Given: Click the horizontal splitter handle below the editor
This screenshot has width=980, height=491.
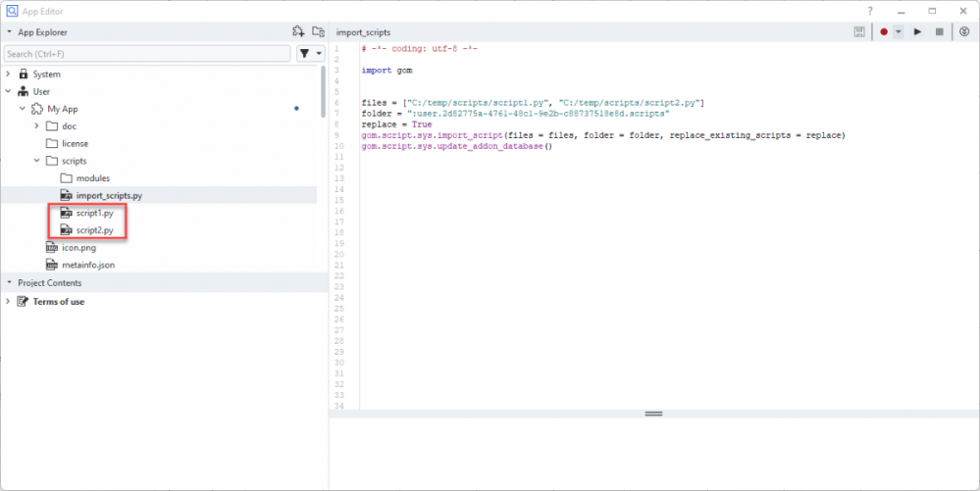Looking at the screenshot, I should [x=653, y=415].
